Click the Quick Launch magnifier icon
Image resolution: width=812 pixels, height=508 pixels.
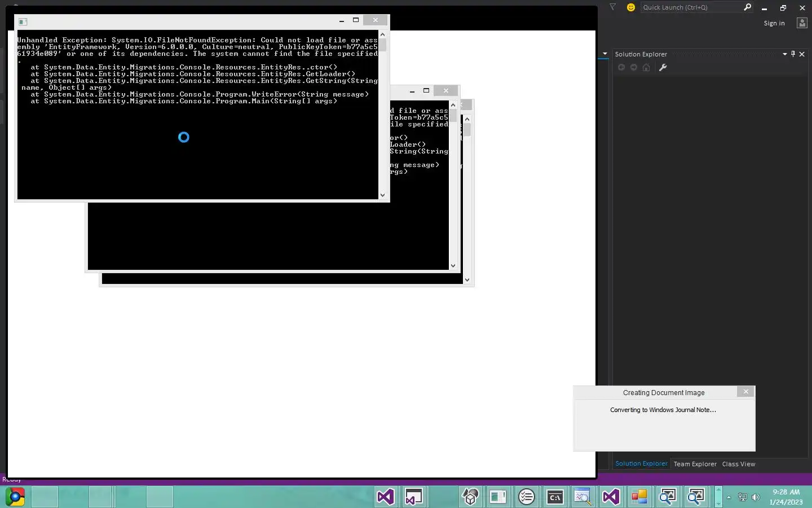(748, 7)
